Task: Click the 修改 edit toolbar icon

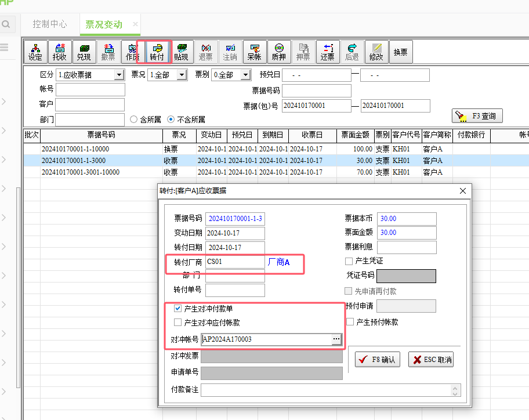Action: [376, 52]
